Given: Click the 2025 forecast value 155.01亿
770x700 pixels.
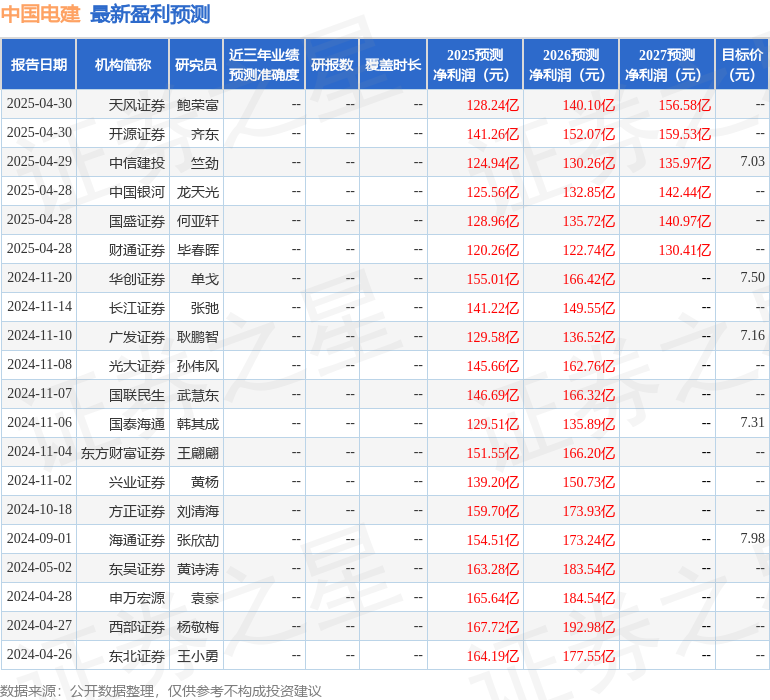Looking at the screenshot, I should point(493,279).
